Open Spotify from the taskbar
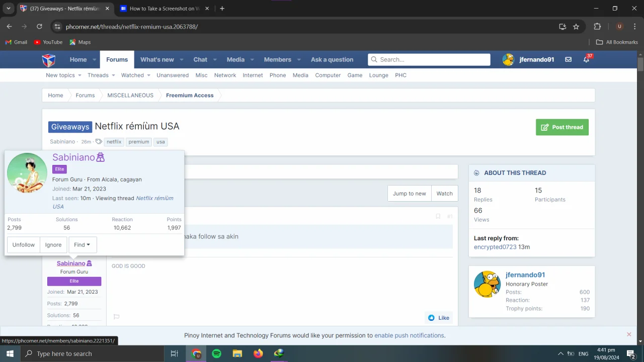 click(216, 353)
